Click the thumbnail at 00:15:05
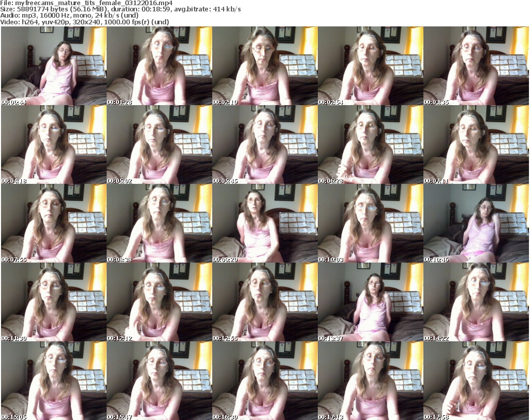The width and height of the screenshot is (530, 420). pos(53,381)
